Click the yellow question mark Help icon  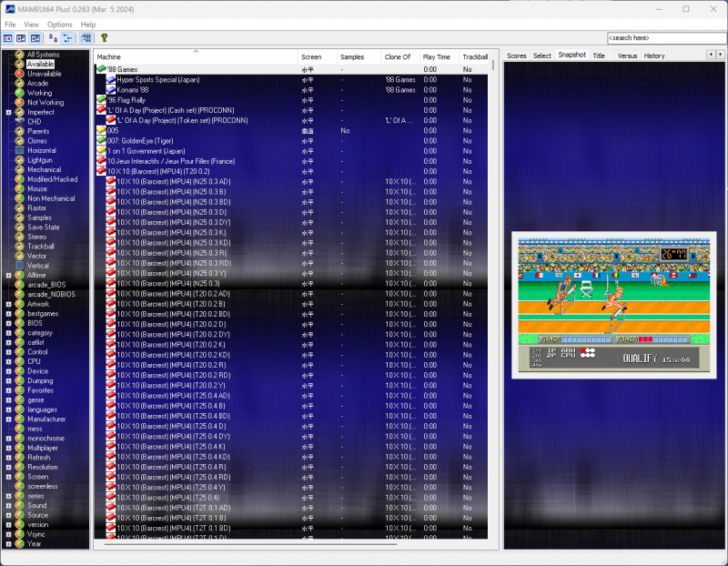tap(104, 38)
